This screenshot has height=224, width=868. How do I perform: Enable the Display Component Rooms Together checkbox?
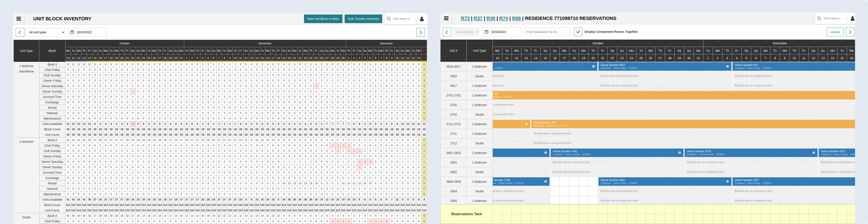pos(578,32)
